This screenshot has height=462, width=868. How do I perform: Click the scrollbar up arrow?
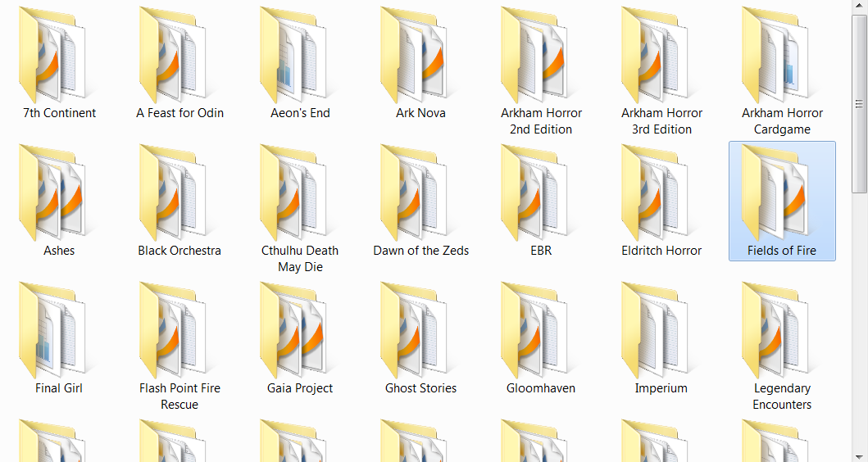click(x=859, y=6)
